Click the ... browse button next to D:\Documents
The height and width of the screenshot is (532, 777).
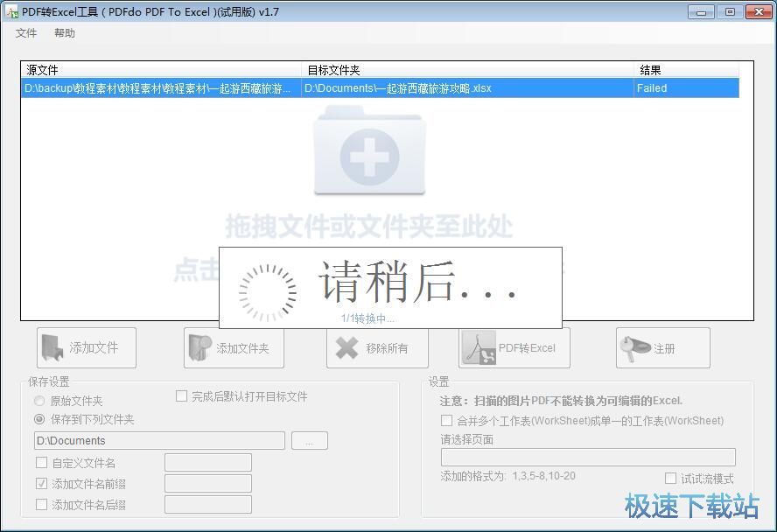click(310, 441)
